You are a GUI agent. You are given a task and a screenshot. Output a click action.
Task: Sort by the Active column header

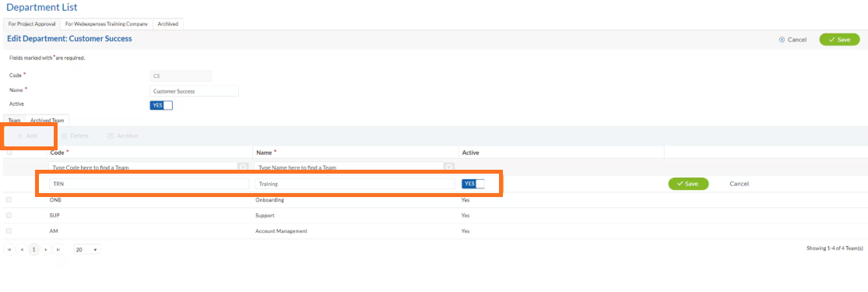[470, 153]
